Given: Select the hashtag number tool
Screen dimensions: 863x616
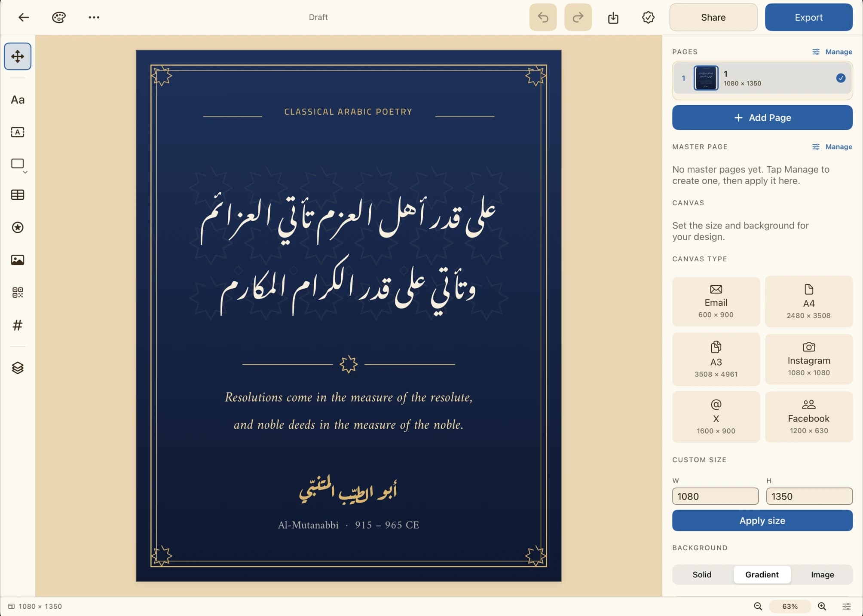Looking at the screenshot, I should click(x=18, y=325).
